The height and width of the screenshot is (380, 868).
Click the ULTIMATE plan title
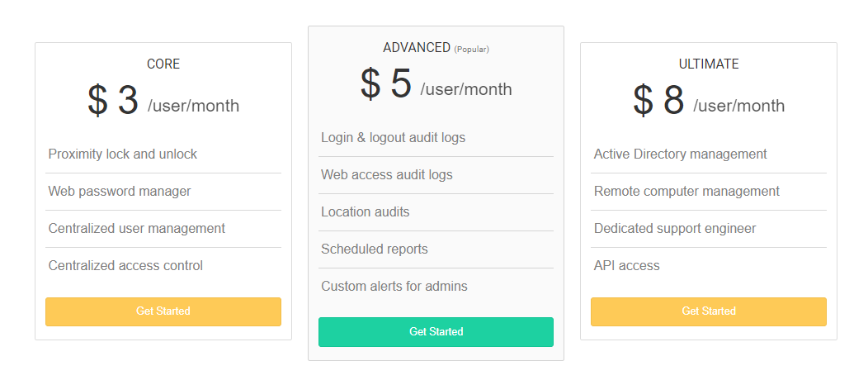pyautogui.click(x=709, y=64)
